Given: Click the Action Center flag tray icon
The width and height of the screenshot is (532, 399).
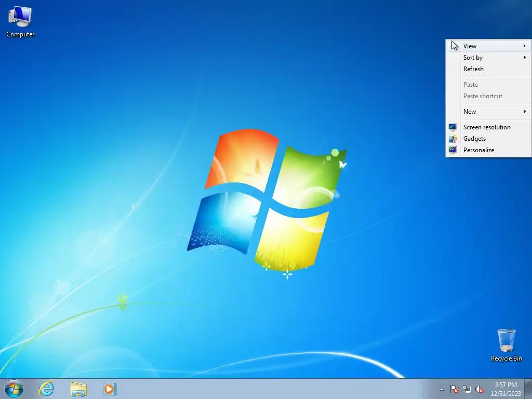Looking at the screenshot, I should click(x=454, y=389).
